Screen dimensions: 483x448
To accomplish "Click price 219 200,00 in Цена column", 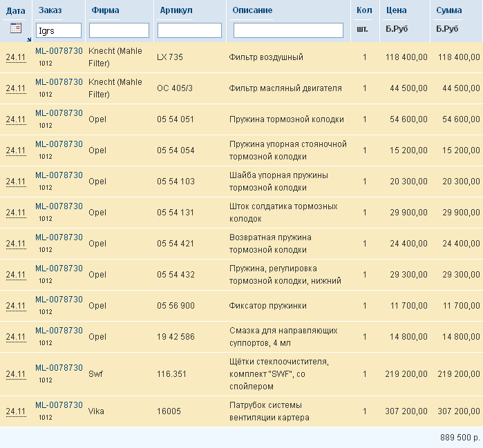I will (406, 374).
